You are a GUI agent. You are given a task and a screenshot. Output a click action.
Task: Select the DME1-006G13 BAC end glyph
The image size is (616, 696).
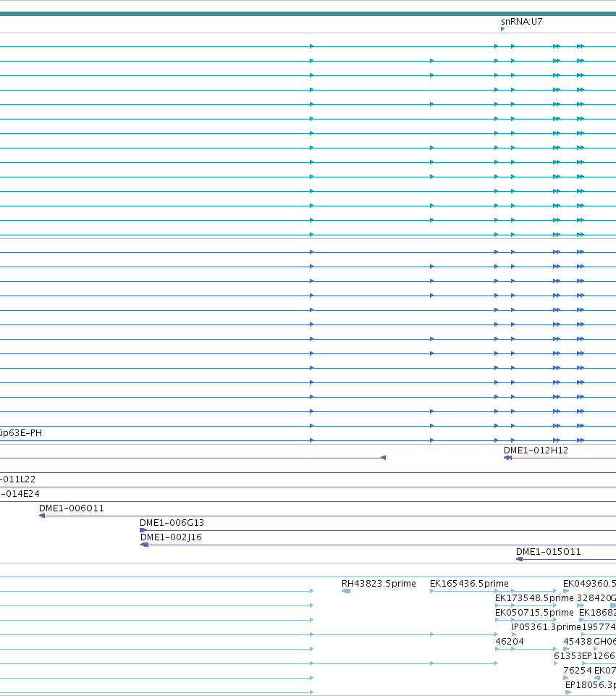pyautogui.click(x=143, y=530)
